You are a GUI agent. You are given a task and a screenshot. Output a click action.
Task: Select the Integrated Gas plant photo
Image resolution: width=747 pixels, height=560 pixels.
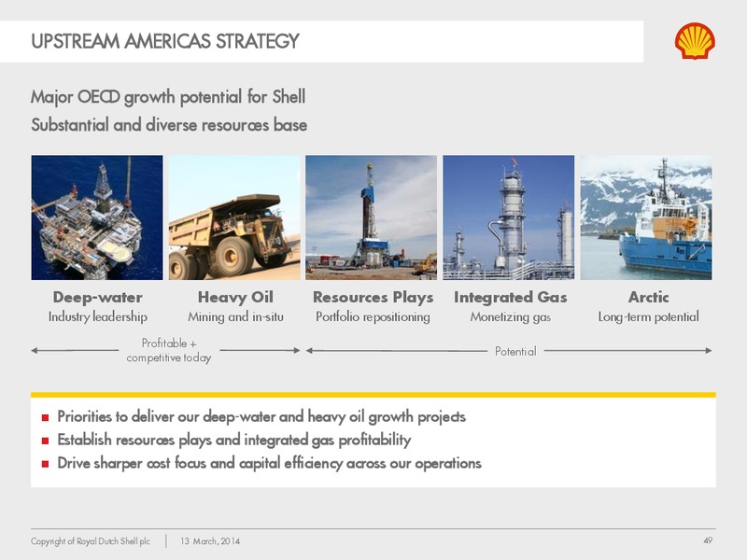[x=508, y=217]
